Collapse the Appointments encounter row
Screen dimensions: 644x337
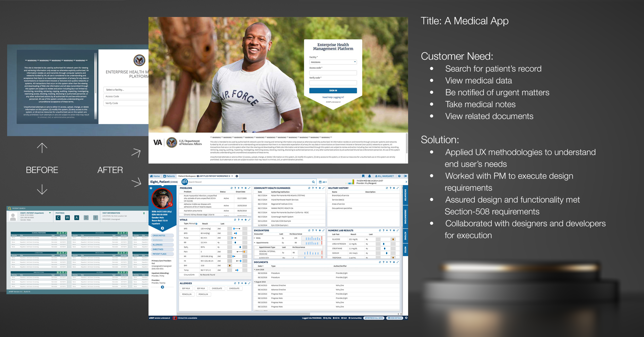click(x=255, y=243)
